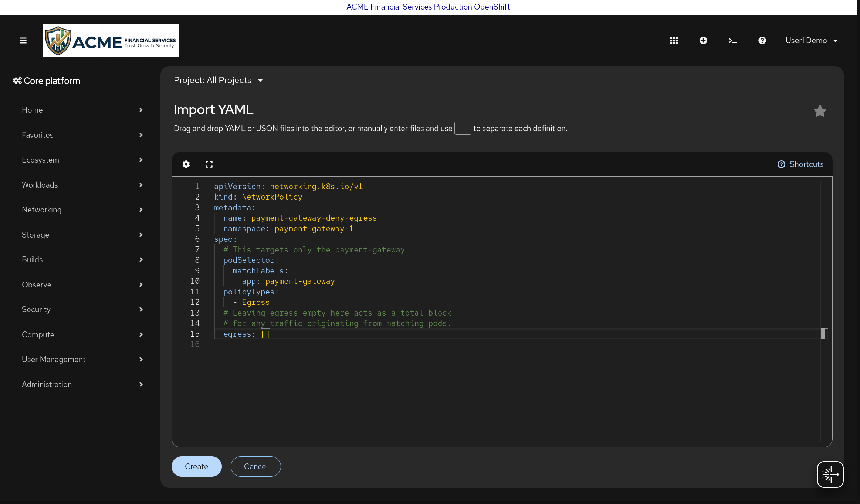
Task: Click the '---' separator hint in description
Action: (463, 128)
